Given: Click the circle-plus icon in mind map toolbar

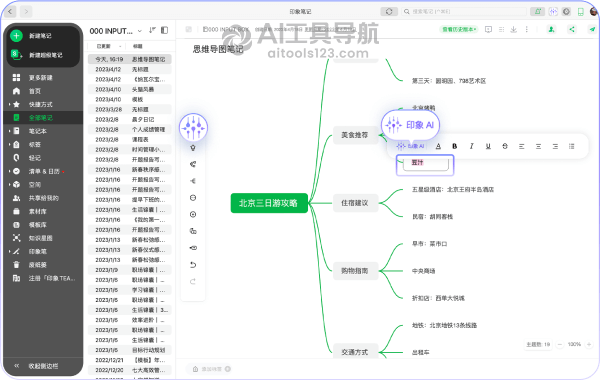Looking at the screenshot, I should pos(193,215).
